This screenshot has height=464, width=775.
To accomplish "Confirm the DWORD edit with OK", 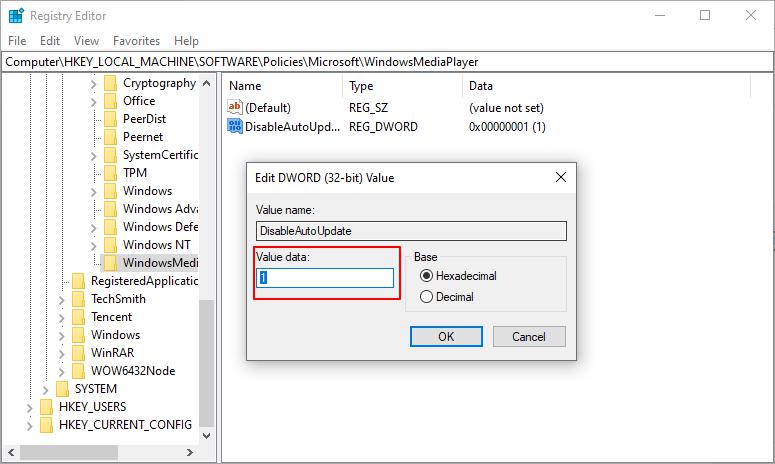I will point(446,337).
